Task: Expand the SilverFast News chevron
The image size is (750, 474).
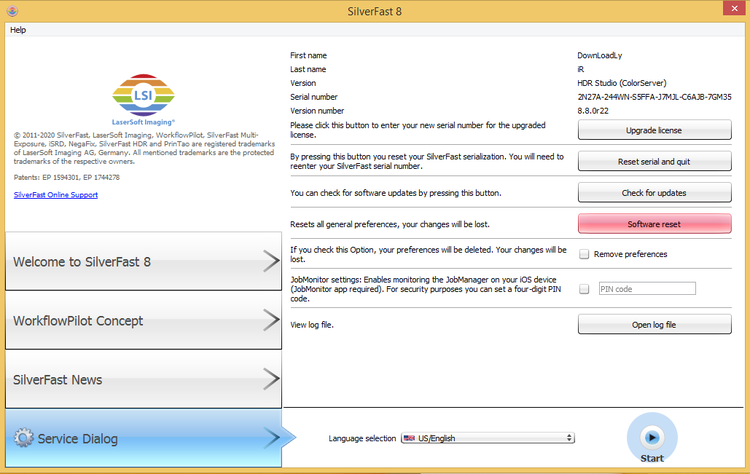Action: pyautogui.click(x=270, y=379)
